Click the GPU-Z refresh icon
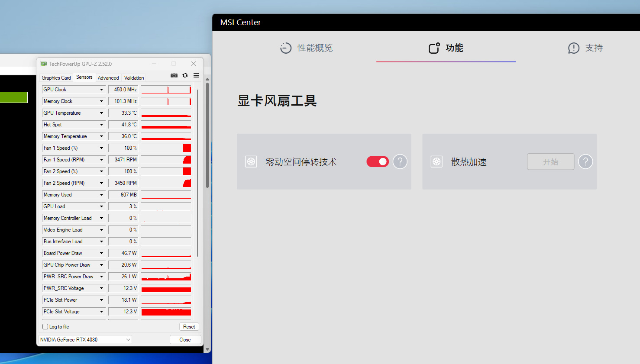640x364 pixels. 185,75
